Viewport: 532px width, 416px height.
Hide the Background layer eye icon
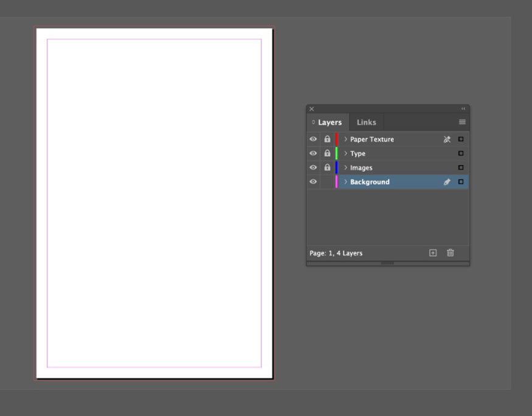313,182
